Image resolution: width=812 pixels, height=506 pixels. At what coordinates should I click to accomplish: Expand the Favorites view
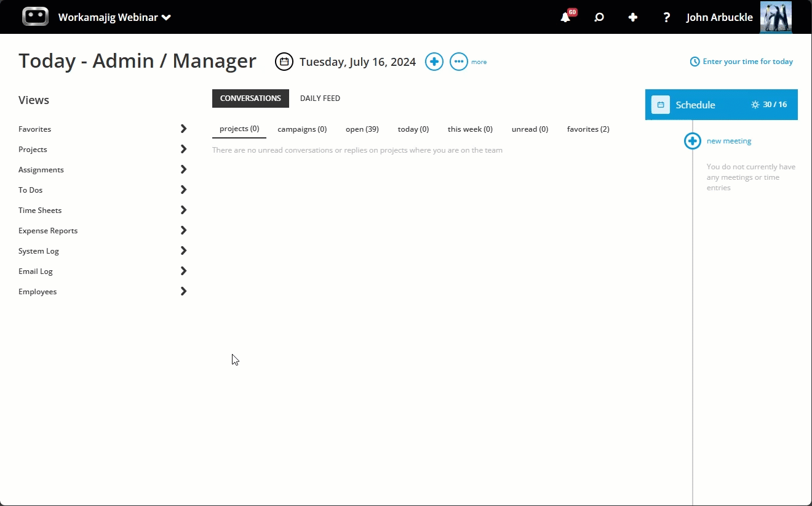[183, 129]
